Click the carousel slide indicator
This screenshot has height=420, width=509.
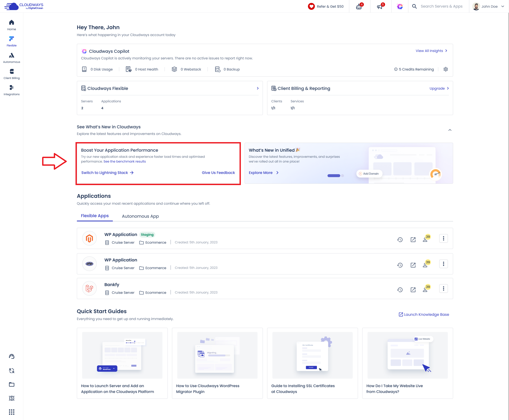[335, 176]
